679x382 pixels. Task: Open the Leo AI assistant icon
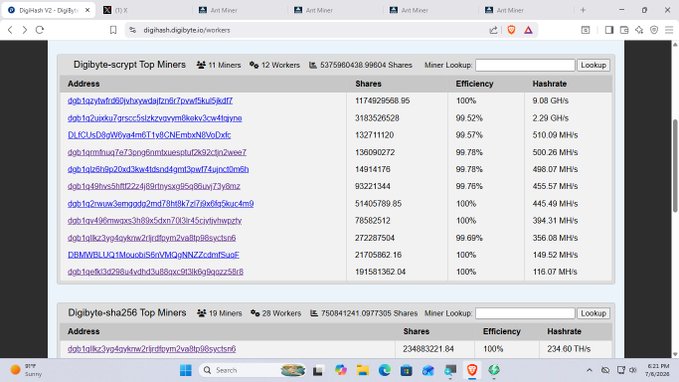pyautogui.click(x=639, y=30)
